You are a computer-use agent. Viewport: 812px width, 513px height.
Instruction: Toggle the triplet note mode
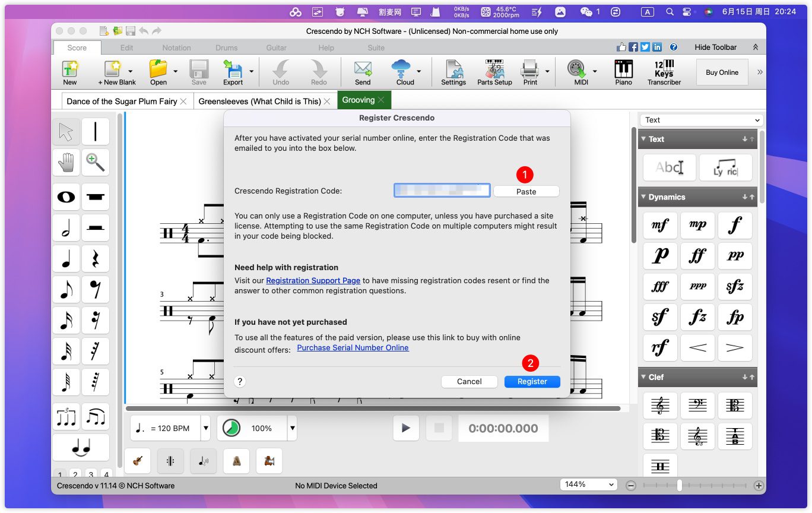click(x=66, y=417)
